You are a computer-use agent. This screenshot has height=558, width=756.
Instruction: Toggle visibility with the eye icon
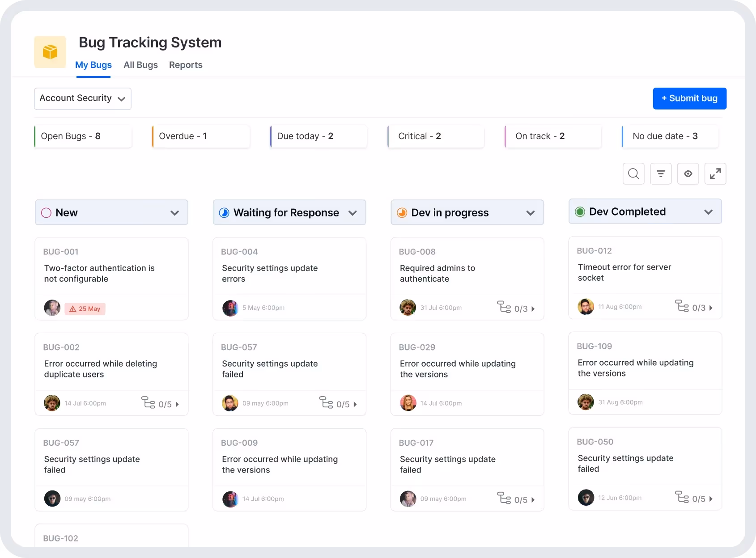(x=688, y=173)
